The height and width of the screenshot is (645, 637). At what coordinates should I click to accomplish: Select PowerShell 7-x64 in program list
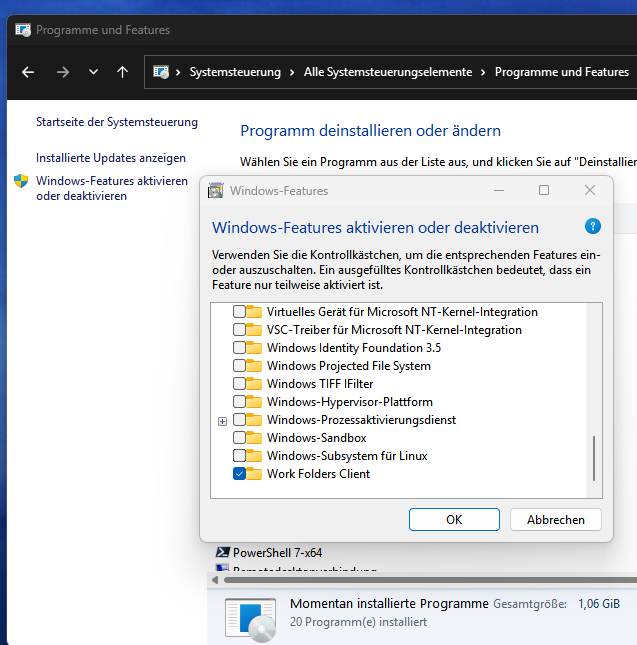tap(277, 553)
